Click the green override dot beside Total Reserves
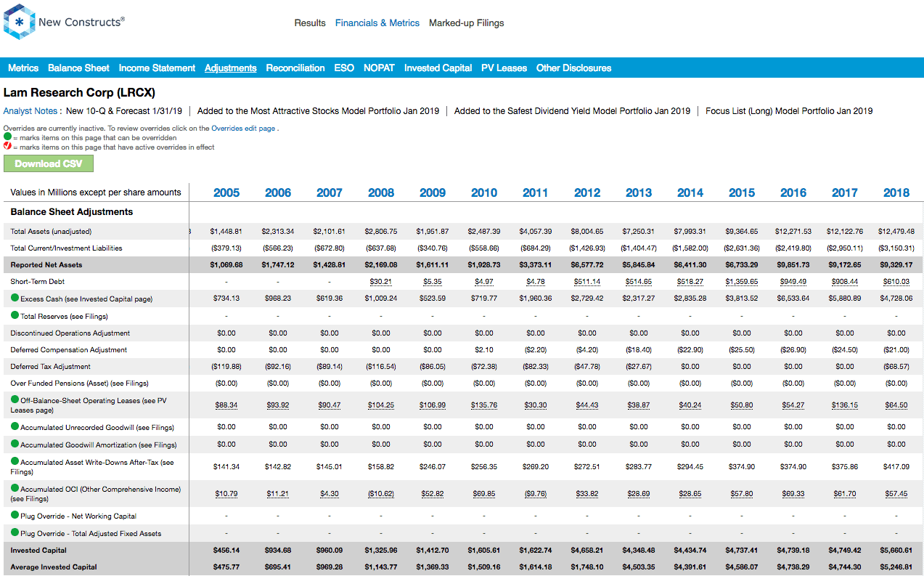This screenshot has height=576, width=924. click(15, 315)
